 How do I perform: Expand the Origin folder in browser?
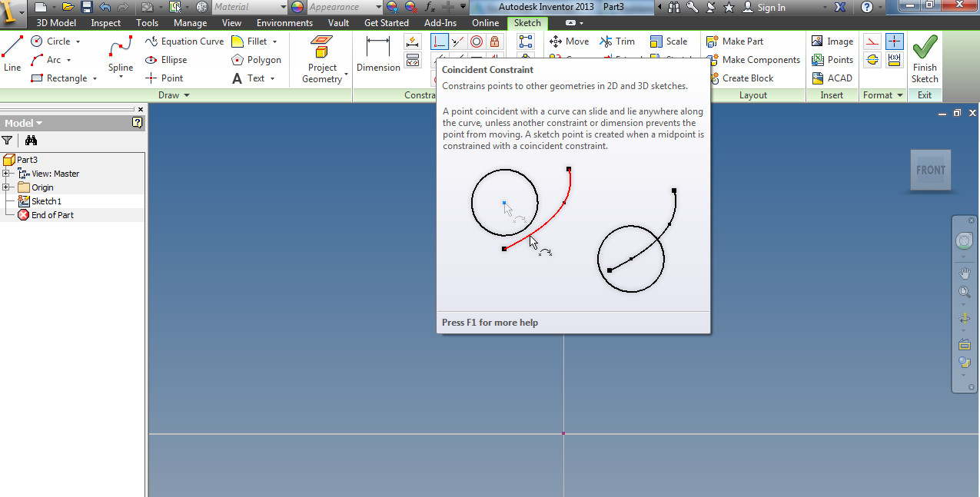click(x=6, y=187)
